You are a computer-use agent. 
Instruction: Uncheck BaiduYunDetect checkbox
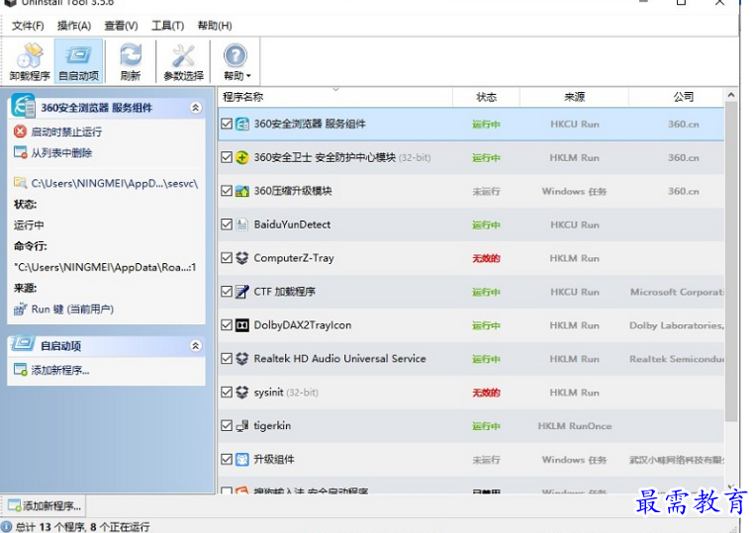coord(227,224)
